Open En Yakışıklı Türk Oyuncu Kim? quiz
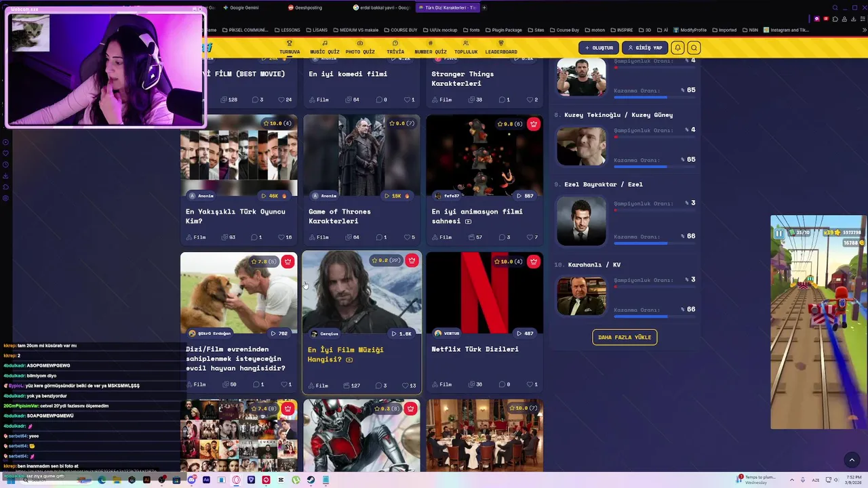Screen dimensions: 868x488 click(235, 216)
